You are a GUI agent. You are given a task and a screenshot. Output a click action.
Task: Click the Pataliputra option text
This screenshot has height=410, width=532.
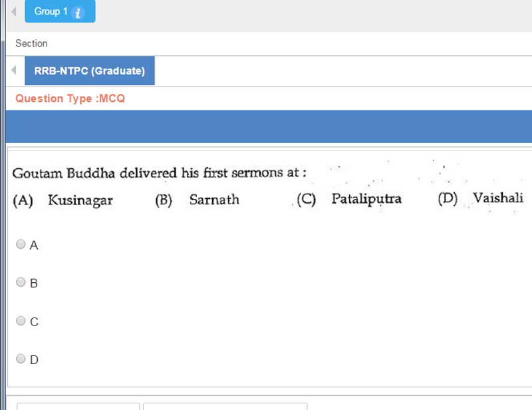(x=366, y=200)
